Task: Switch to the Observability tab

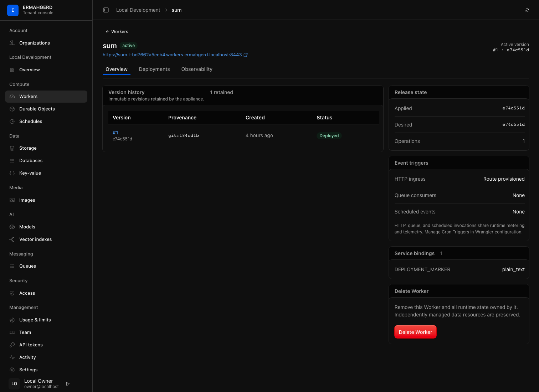Action: [197, 69]
